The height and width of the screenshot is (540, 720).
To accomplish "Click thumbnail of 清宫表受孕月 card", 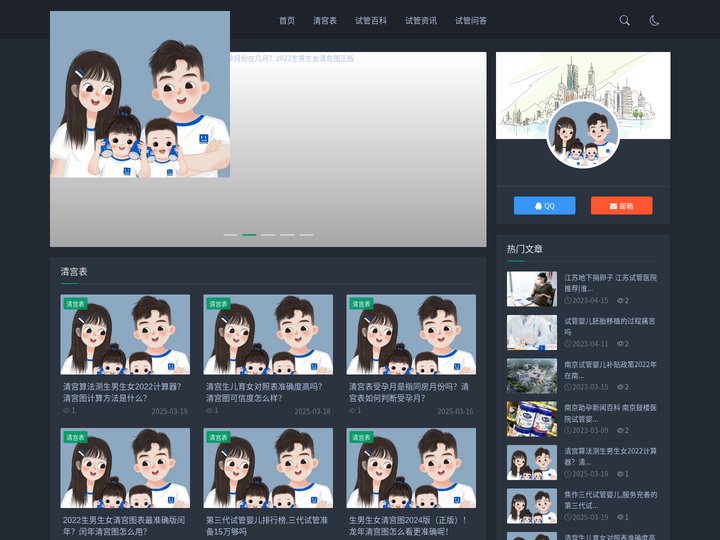I will [411, 335].
